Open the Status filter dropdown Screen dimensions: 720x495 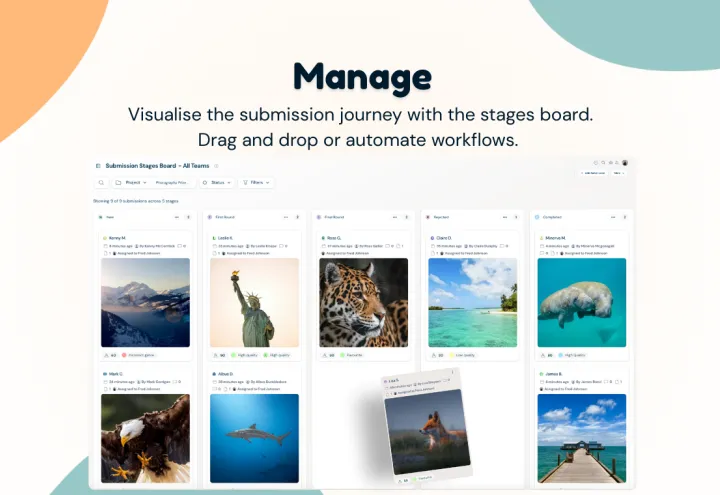pyautogui.click(x=217, y=183)
